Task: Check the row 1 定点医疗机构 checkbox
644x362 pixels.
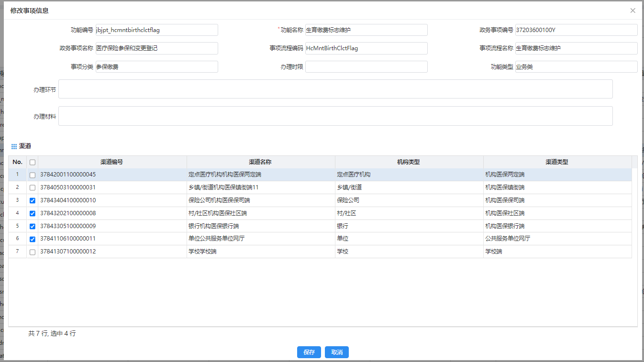Action: 33,175
